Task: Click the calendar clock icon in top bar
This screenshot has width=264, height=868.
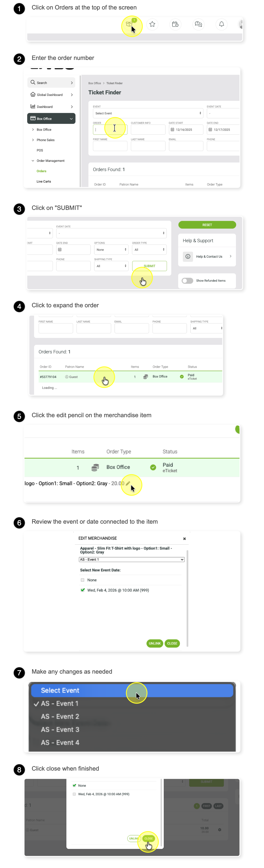Action: (175, 24)
